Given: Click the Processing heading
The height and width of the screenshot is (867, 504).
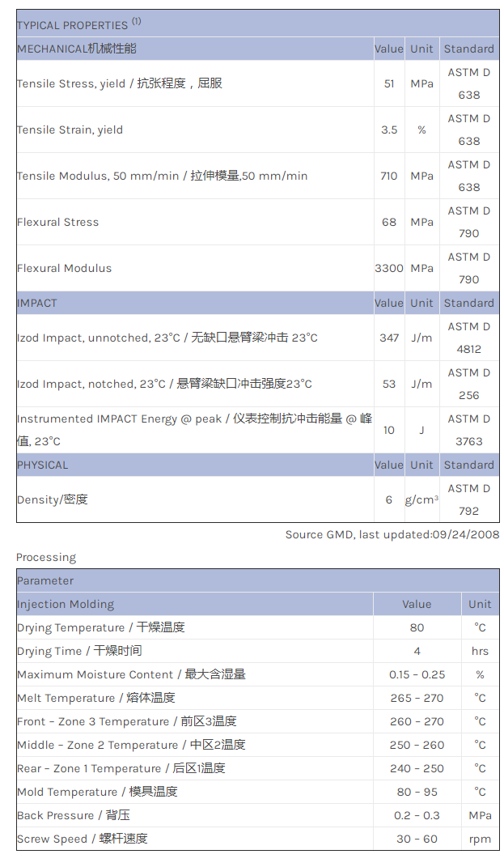Looking at the screenshot, I should 46,557.
